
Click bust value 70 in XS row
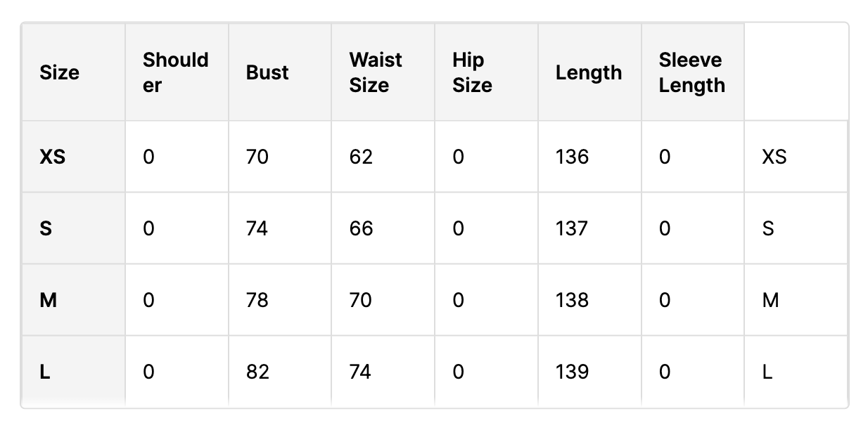click(257, 157)
